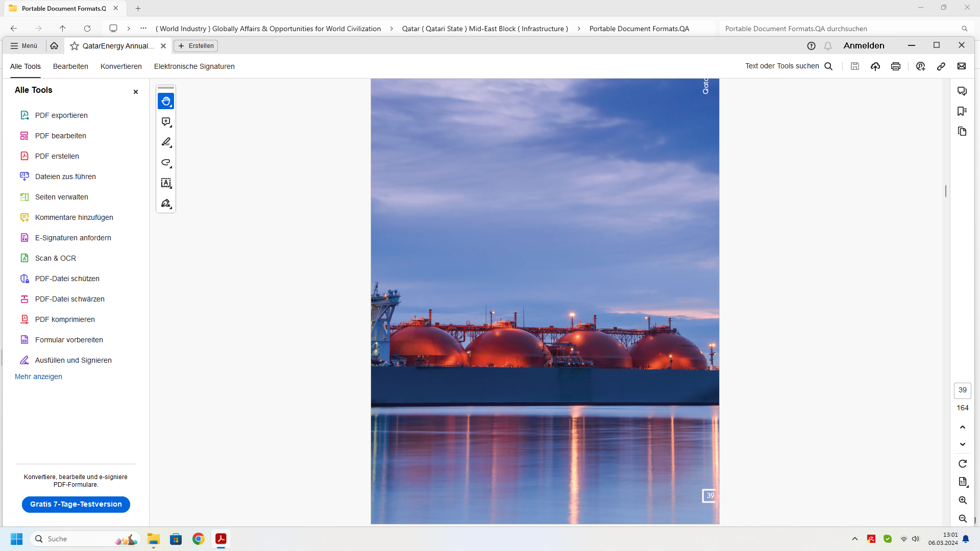Image resolution: width=980 pixels, height=551 pixels.
Task: Open the notifications bell icon
Action: click(828, 46)
